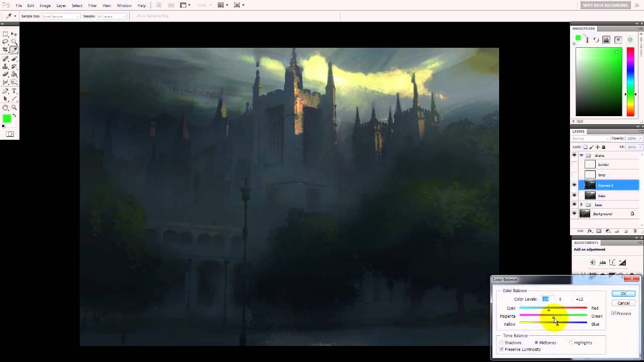Select the Dodge tool
This screenshot has height=362, width=644.
[x=14, y=82]
